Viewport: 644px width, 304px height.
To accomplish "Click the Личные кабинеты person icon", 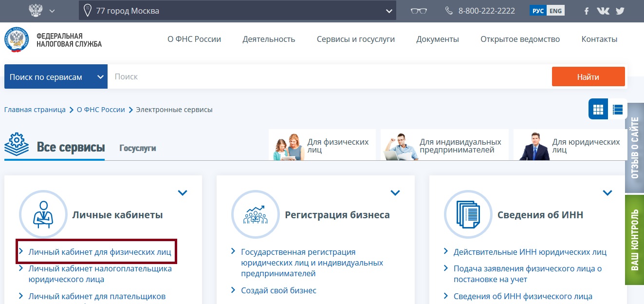I will [x=43, y=215].
